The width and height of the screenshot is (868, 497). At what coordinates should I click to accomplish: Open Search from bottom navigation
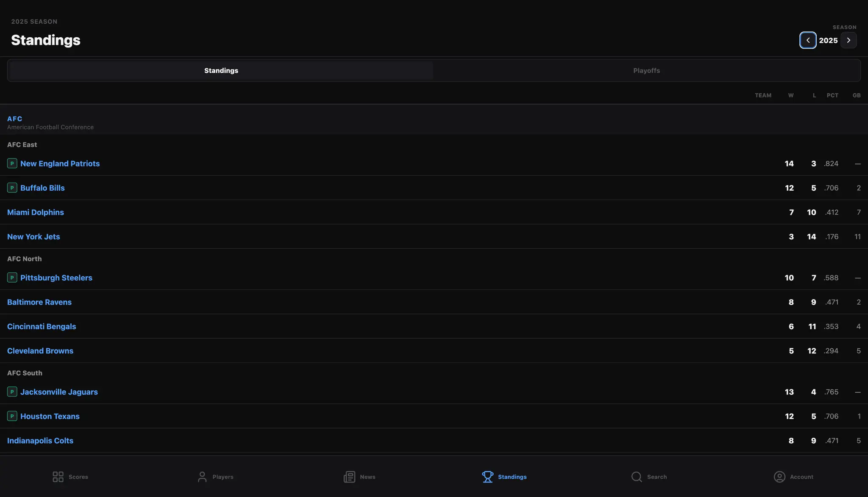pyautogui.click(x=649, y=477)
